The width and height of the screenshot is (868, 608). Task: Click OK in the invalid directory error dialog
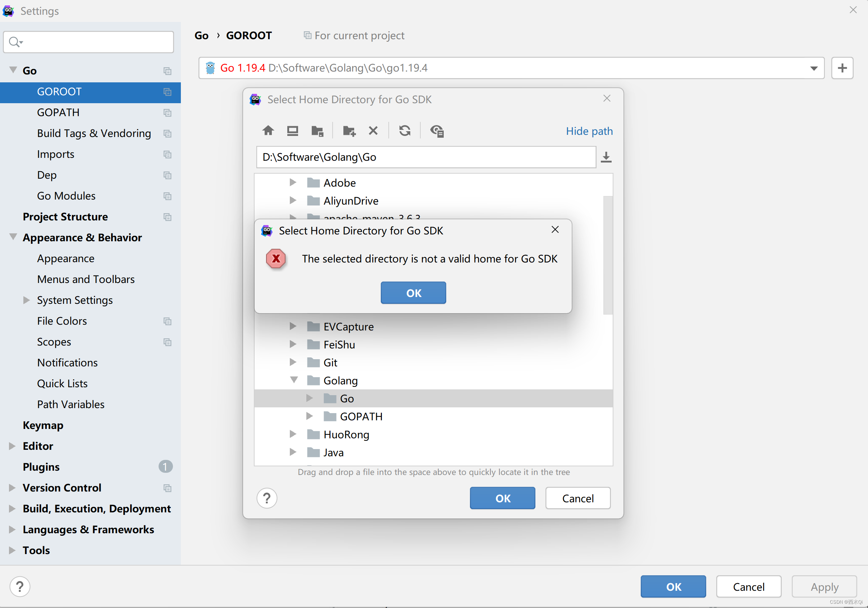coord(413,293)
